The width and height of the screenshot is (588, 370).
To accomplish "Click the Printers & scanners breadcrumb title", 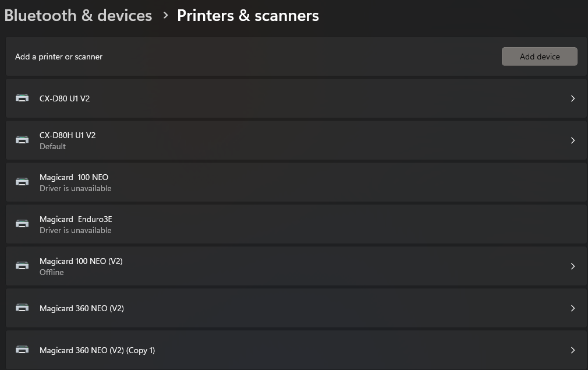I will coord(248,16).
